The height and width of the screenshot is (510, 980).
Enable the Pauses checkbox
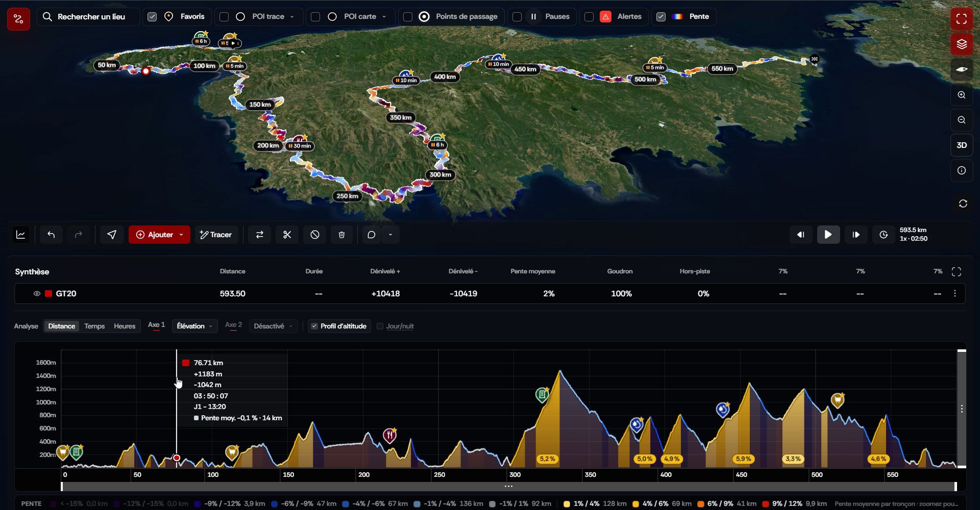tap(517, 17)
